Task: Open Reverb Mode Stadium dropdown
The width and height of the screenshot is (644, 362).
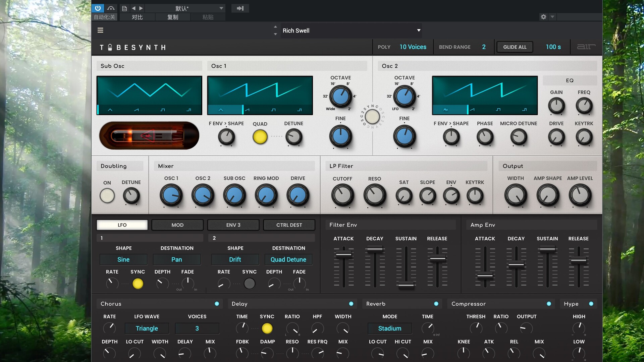Action: pyautogui.click(x=389, y=328)
